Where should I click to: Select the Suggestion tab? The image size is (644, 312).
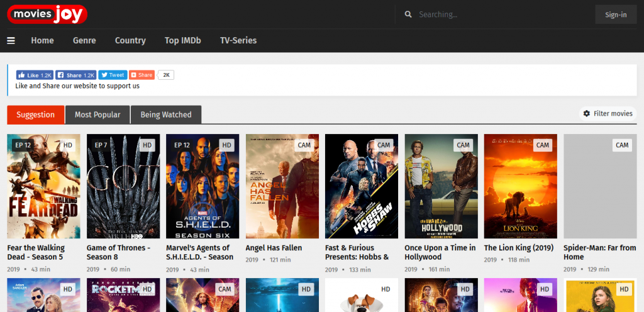click(36, 114)
